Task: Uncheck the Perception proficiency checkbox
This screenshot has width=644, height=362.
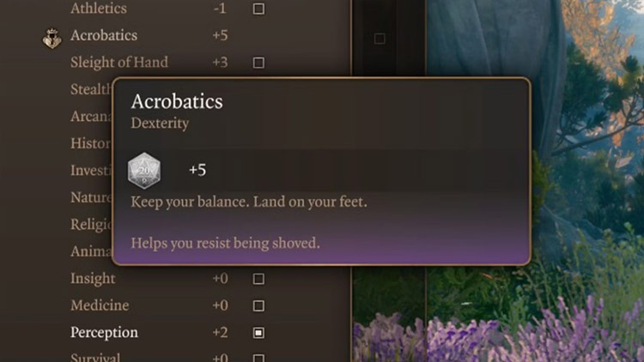Action: [258, 332]
